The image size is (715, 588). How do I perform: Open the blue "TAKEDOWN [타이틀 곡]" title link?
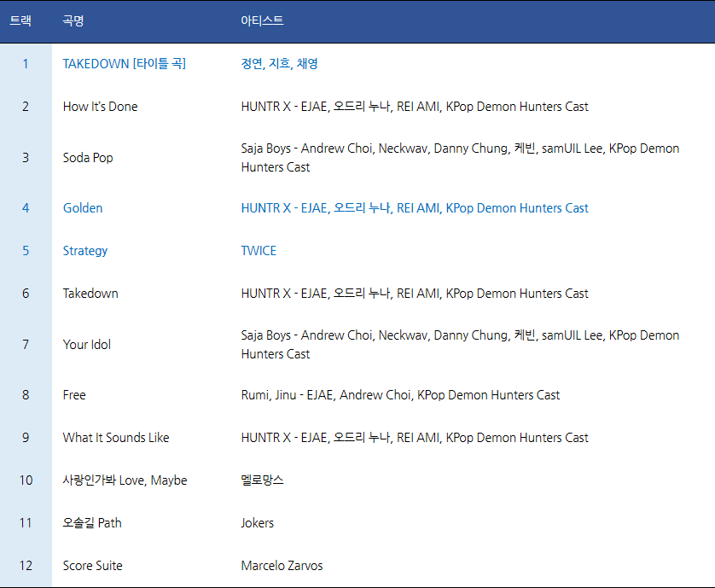click(x=124, y=64)
